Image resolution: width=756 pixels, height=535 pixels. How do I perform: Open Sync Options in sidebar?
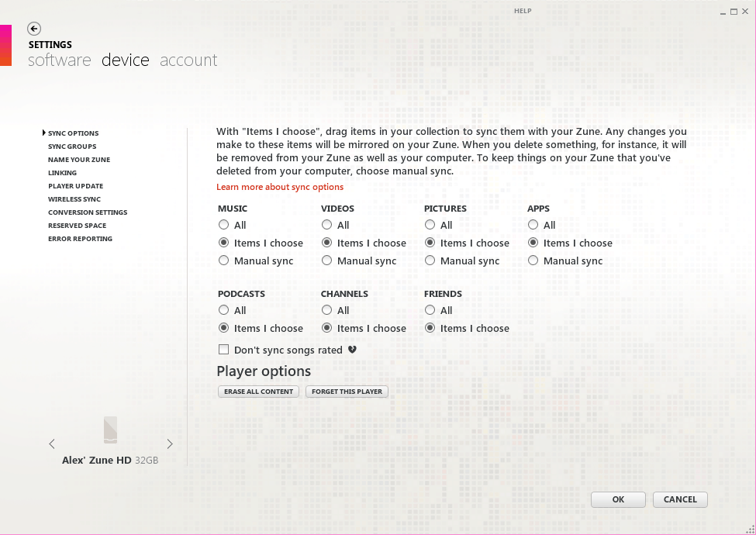pos(74,133)
